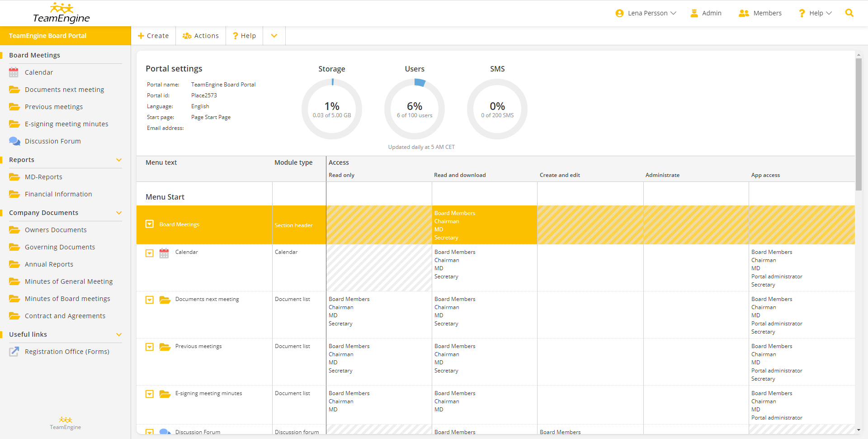Open the row menu arrow for Previous meetings row

[150, 347]
